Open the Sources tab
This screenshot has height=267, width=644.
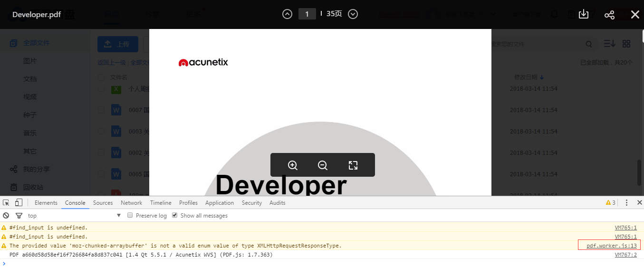103,203
